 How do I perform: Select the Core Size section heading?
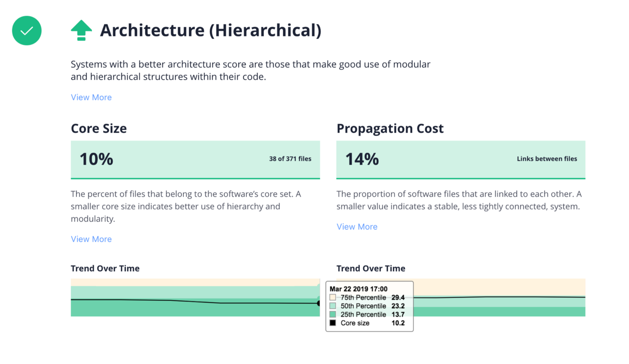(98, 128)
